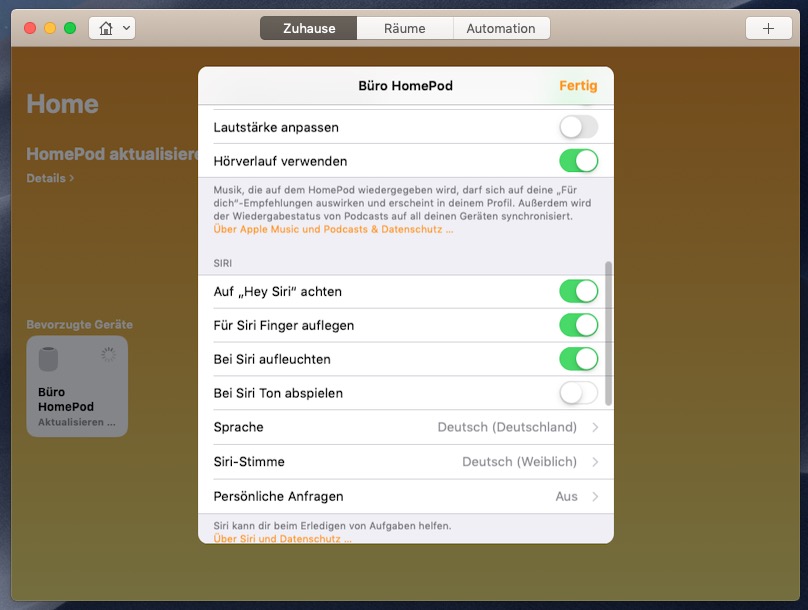Open Über Apple Music und Podcasts link
The height and width of the screenshot is (610, 808).
coord(333,229)
